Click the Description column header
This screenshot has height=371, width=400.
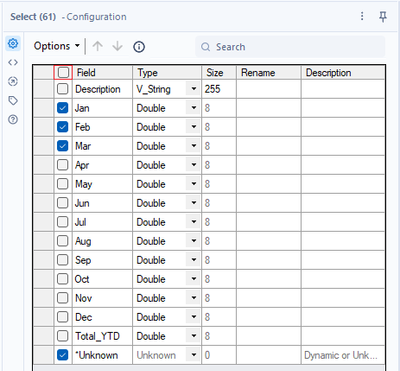click(343, 72)
